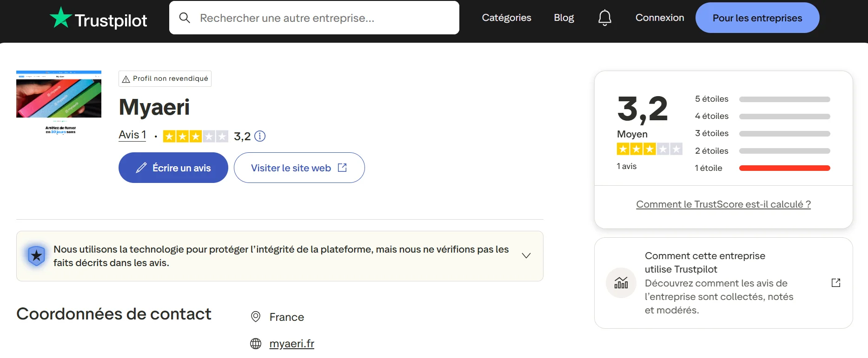Screen dimensions: 868x358
Task: Open the Avis 1 reviews link
Action: pos(133,135)
